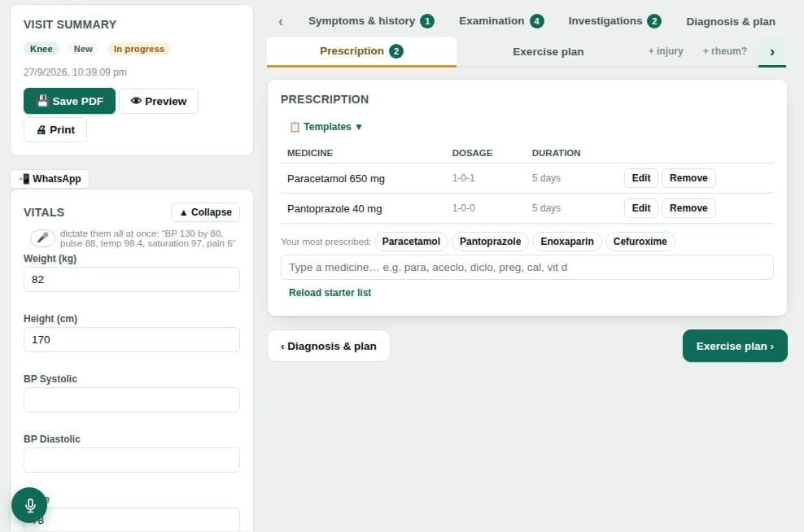Click the Reload starter list link
Viewport: 804px width, 532px height.
(330, 293)
